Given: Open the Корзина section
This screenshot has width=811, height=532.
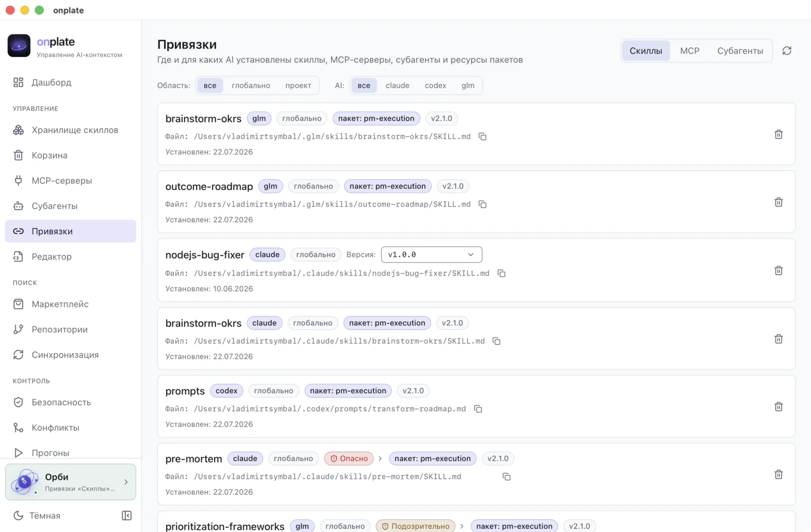Looking at the screenshot, I should pos(70,156).
